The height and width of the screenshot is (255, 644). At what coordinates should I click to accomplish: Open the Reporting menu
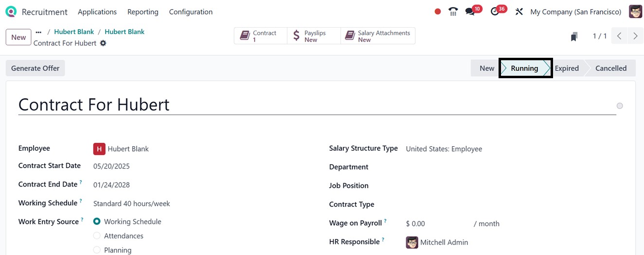pyautogui.click(x=143, y=12)
